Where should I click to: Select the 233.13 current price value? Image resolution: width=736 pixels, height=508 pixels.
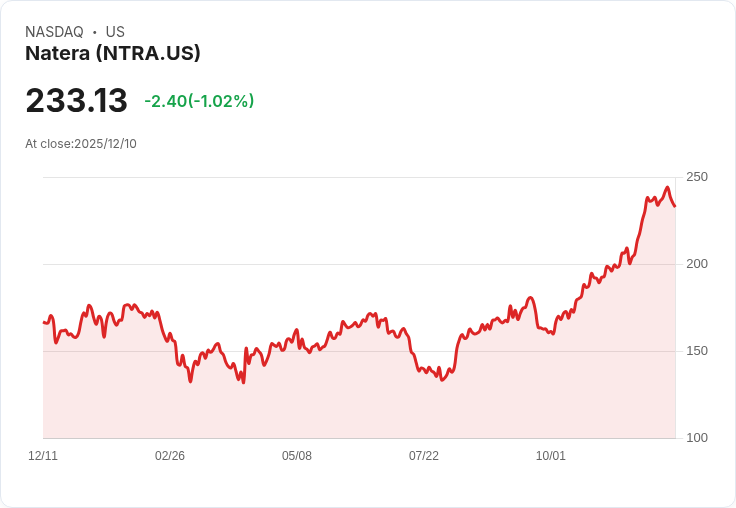point(77,100)
